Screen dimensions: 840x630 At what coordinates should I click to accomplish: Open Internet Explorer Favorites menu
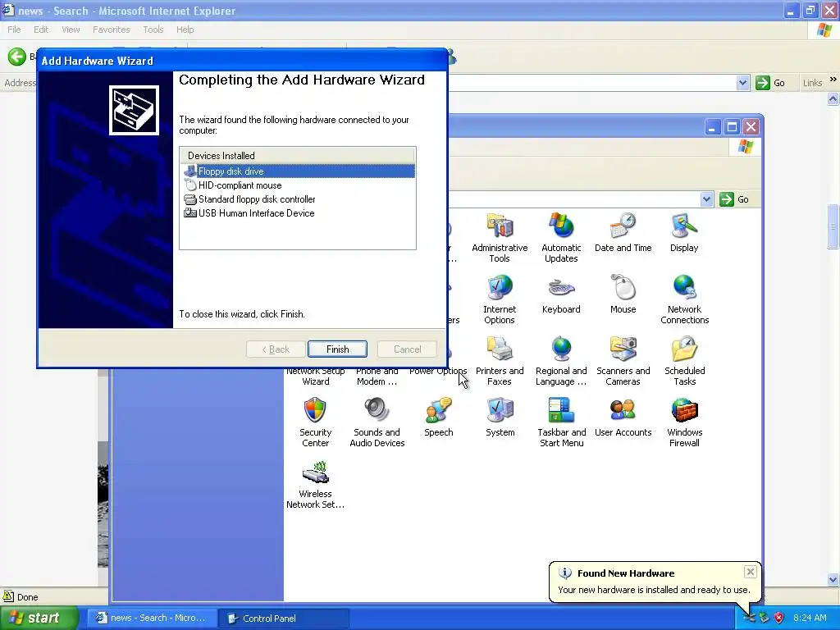click(111, 30)
